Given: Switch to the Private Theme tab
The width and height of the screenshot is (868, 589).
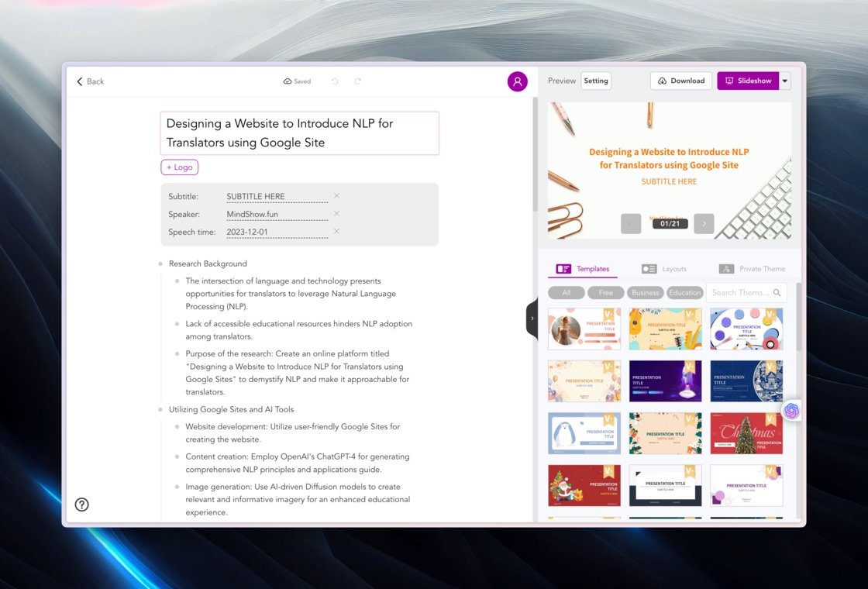Looking at the screenshot, I should (x=752, y=269).
